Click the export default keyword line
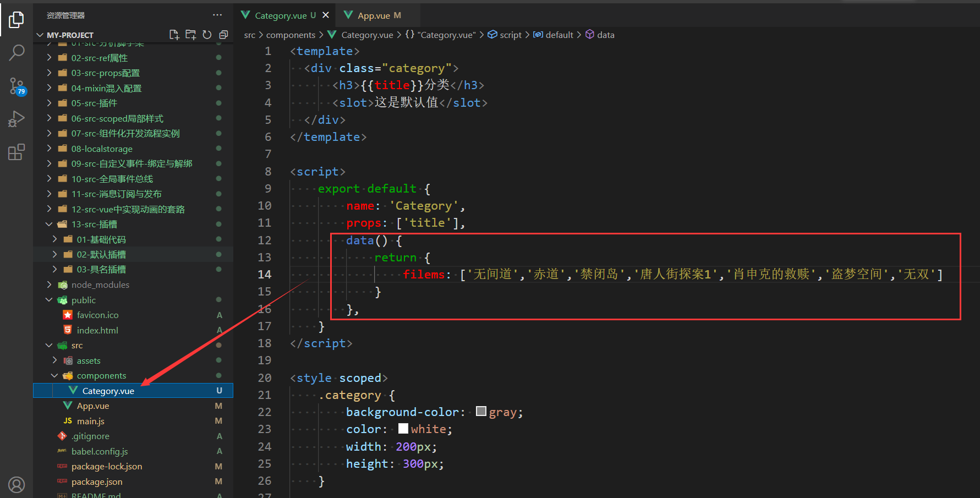The image size is (980, 498). [374, 188]
